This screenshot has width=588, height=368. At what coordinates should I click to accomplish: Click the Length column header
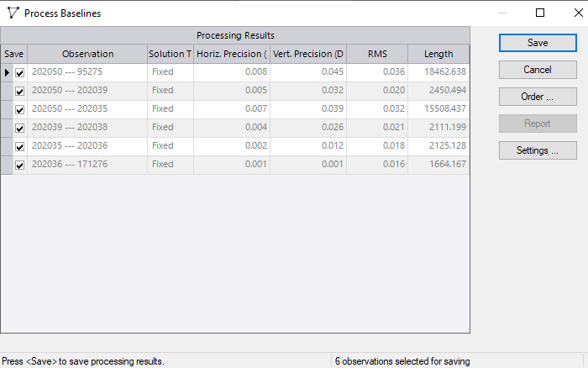(438, 54)
